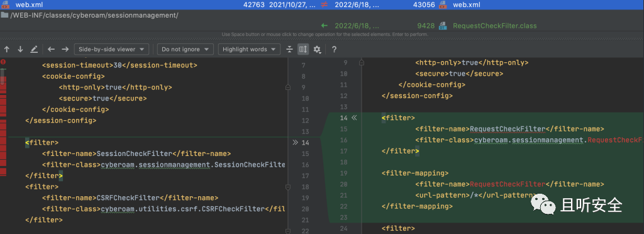Open the Side-by-side viewer dropdown
The image size is (644, 234).
111,49
